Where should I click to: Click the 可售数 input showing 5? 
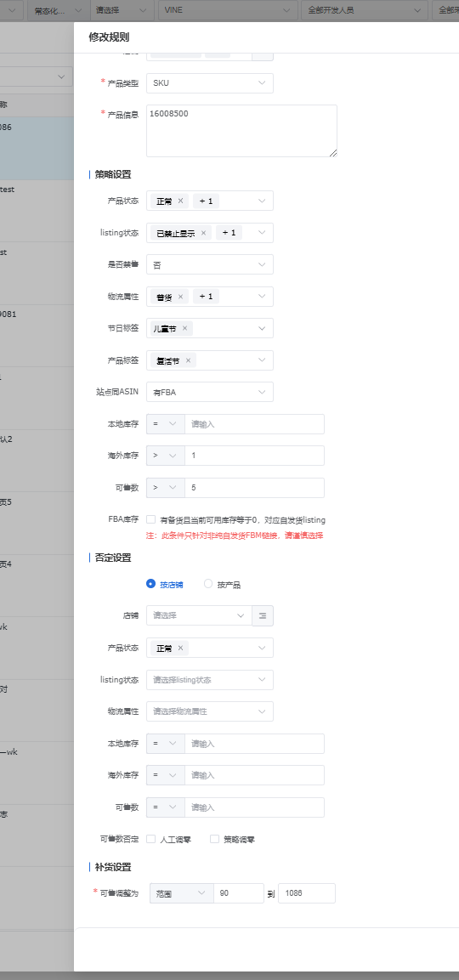click(x=254, y=488)
